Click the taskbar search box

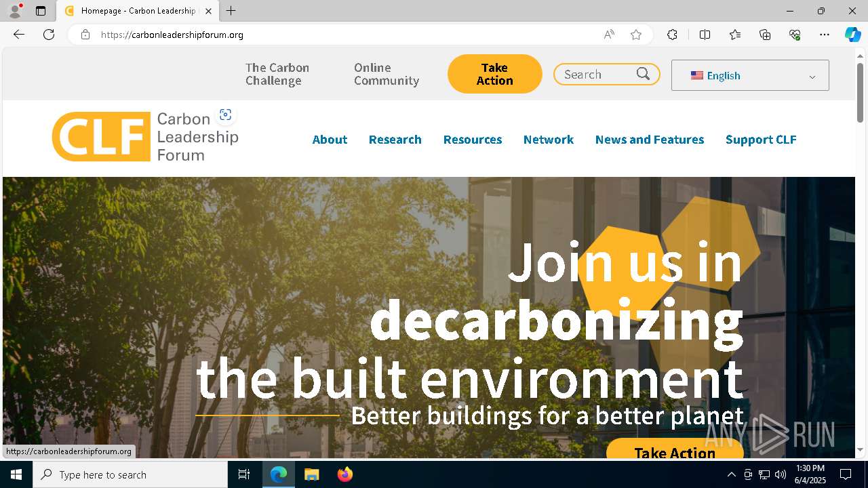(x=130, y=474)
